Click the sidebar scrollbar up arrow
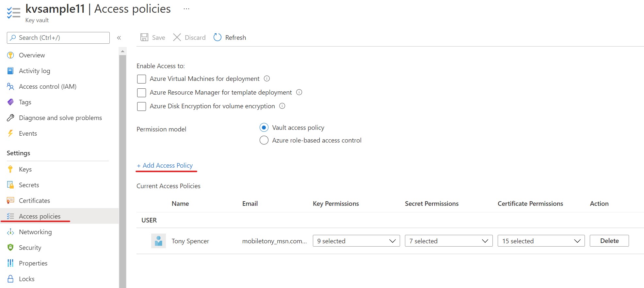Viewport: 644px width, 288px height. 122,51
